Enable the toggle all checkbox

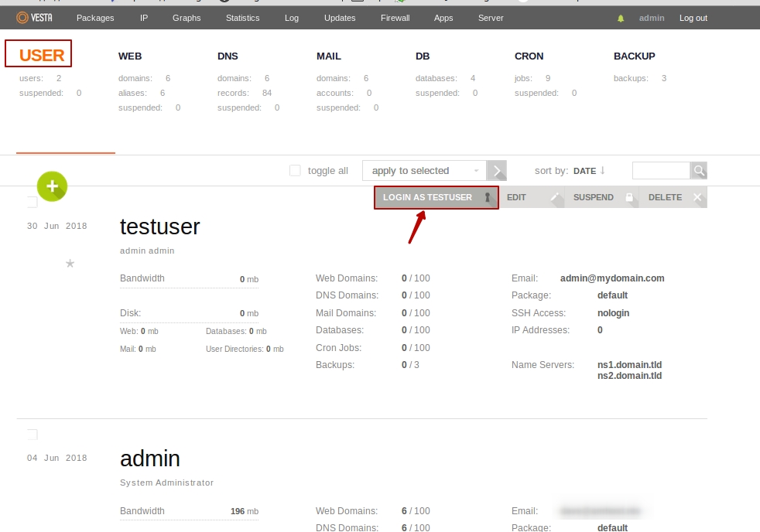click(295, 171)
